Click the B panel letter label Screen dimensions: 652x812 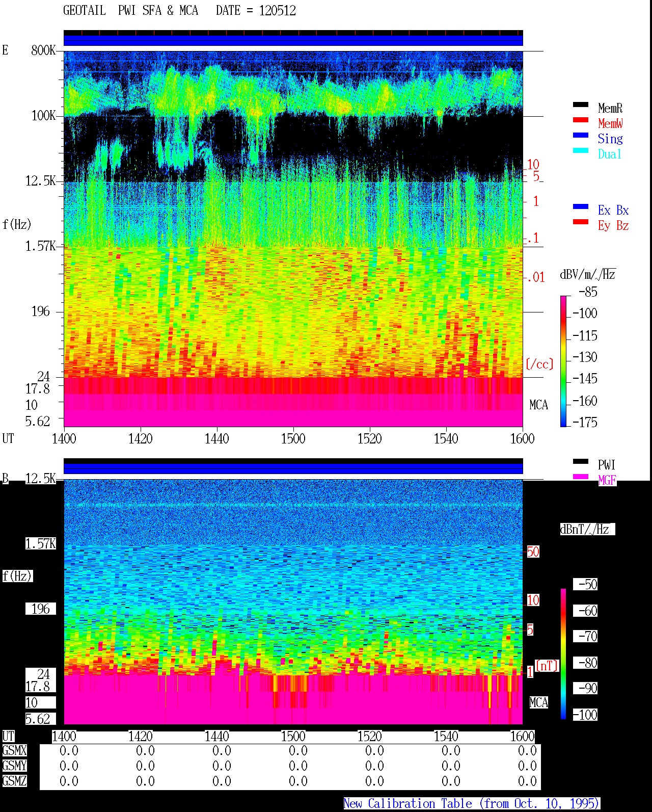(x=5, y=478)
